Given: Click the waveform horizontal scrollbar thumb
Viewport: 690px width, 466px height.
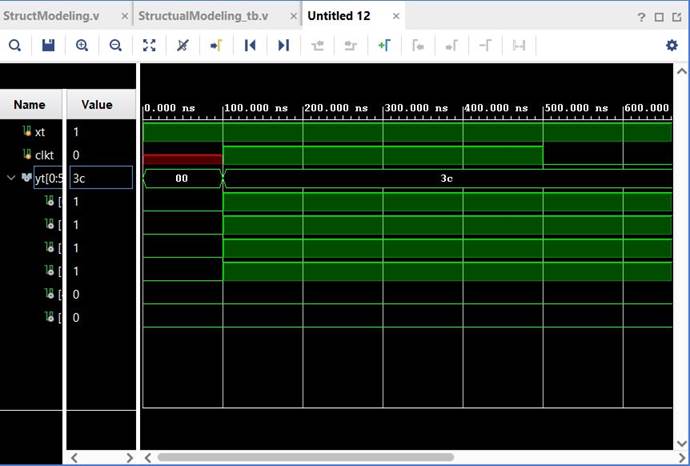Looking at the screenshot, I should coord(305,457).
